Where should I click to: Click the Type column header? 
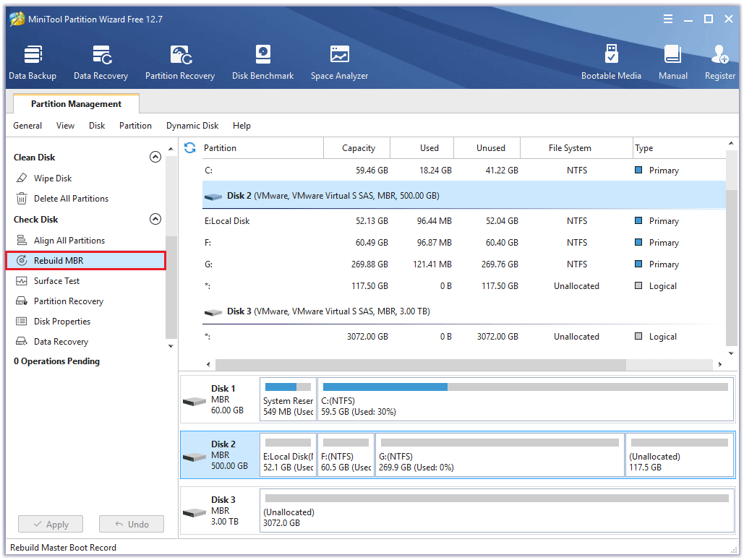pyautogui.click(x=679, y=148)
